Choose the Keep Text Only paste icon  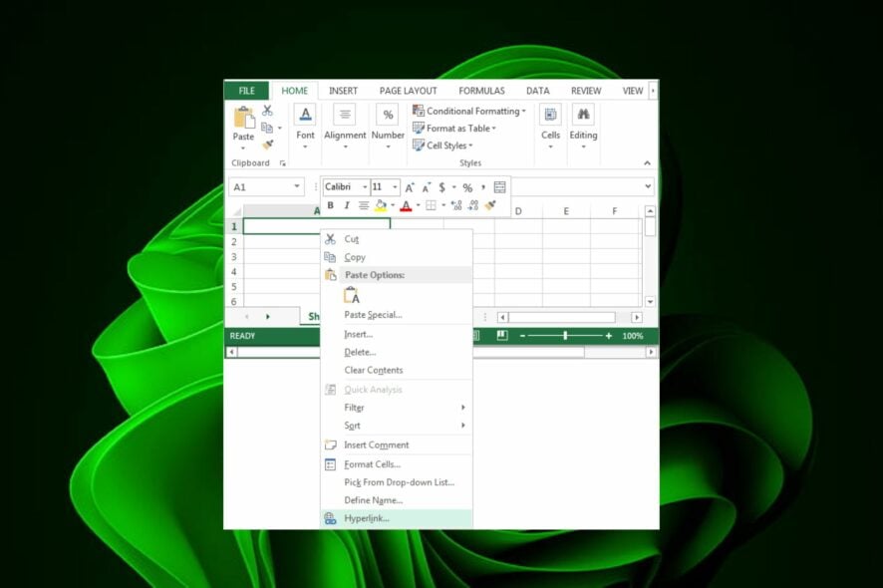[x=352, y=295]
